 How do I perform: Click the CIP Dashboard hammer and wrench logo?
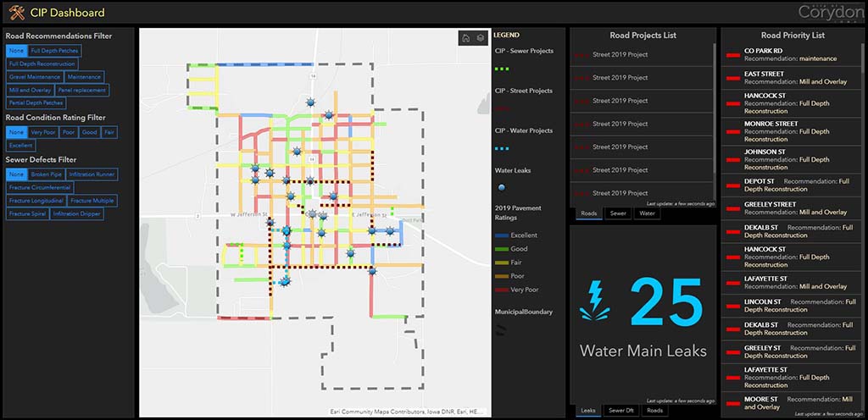tap(17, 12)
